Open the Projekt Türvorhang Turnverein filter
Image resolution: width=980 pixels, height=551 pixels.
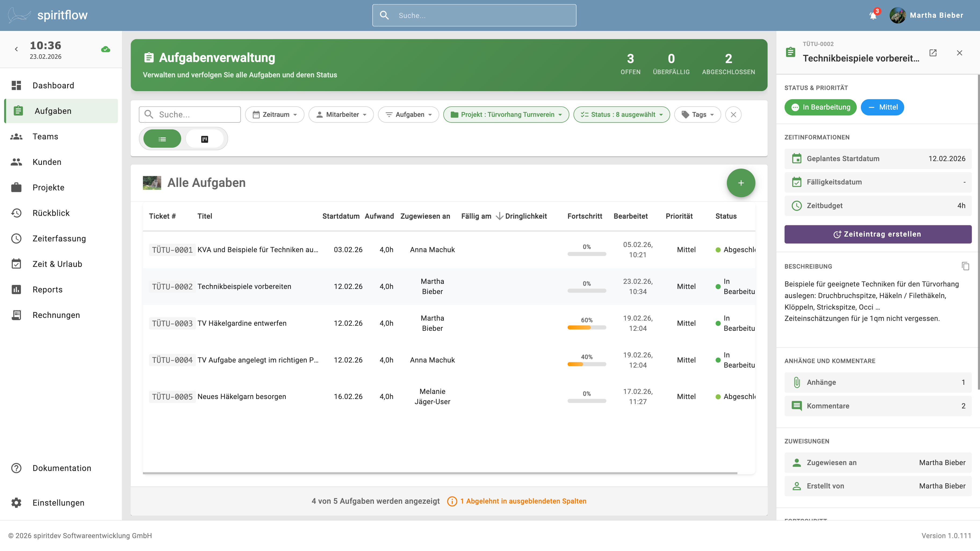click(506, 114)
